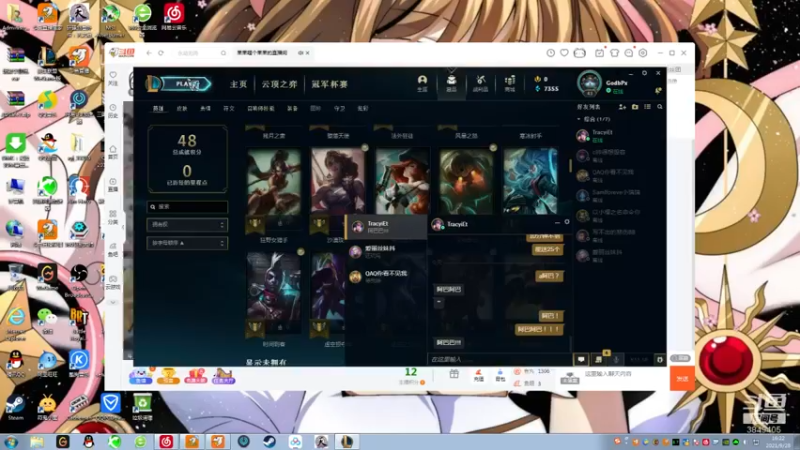Minimize the TracyiEt chat window
The height and width of the screenshot is (450, 800).
click(557, 222)
